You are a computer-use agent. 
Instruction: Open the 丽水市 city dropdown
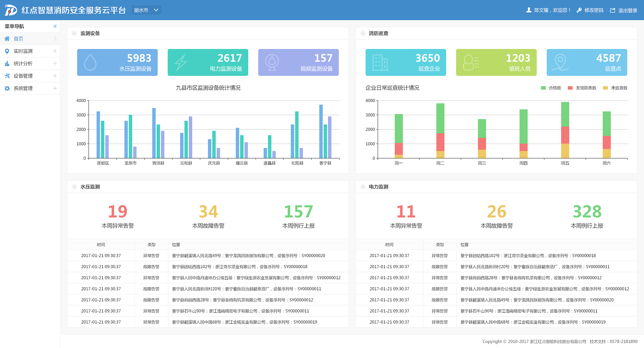pos(147,10)
